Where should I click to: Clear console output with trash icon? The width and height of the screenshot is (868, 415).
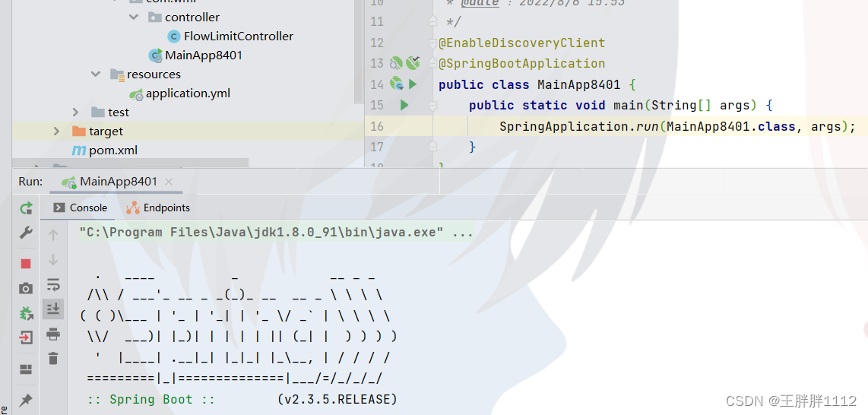pyautogui.click(x=53, y=358)
